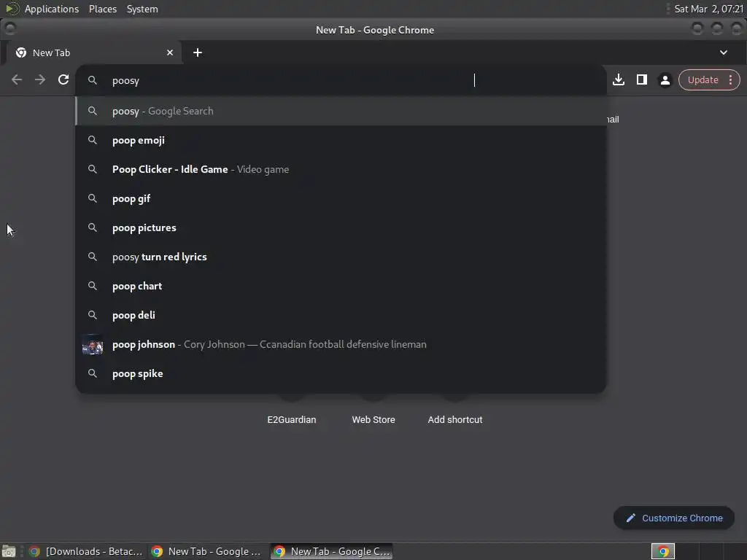The height and width of the screenshot is (560, 747).
Task: Pick 'Poop Clicker - Idle Game' suggestion
Action: point(341,169)
